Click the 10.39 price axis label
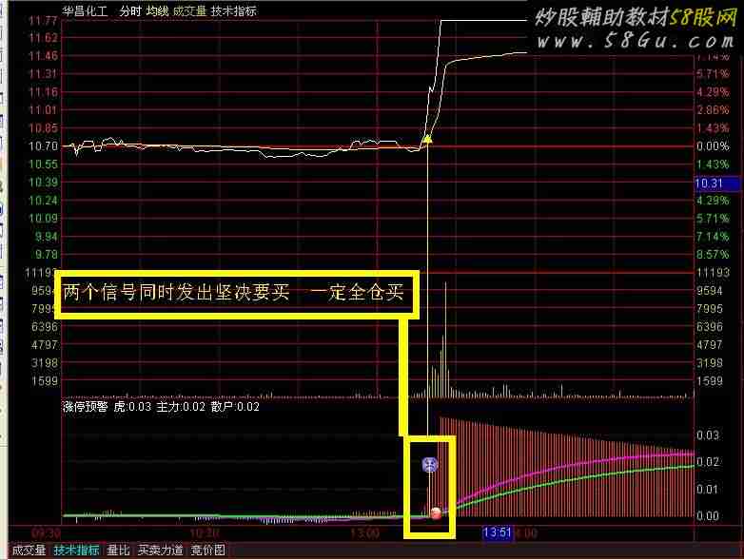Image resolution: width=744 pixels, height=560 pixels. click(x=43, y=183)
